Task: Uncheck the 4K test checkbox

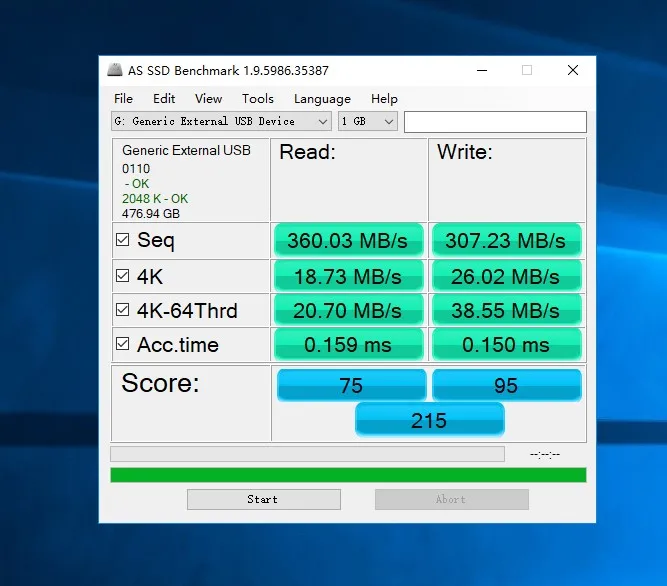Action: tap(123, 276)
